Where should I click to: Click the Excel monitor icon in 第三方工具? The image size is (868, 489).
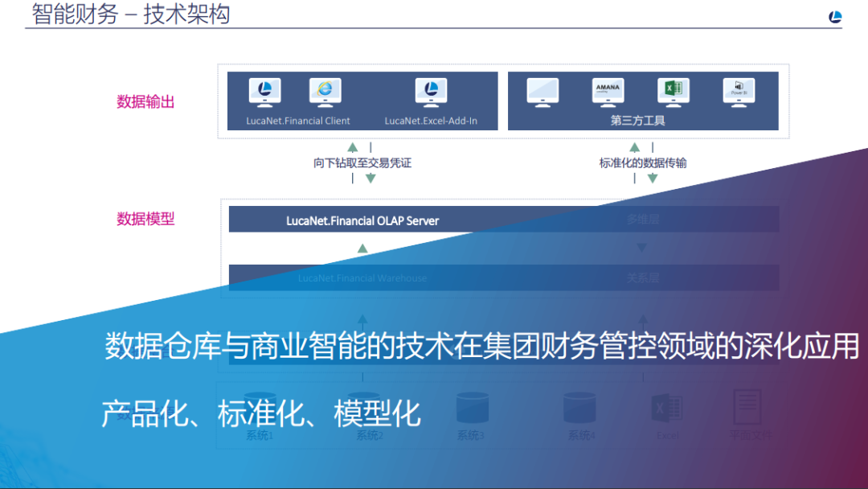coord(674,92)
